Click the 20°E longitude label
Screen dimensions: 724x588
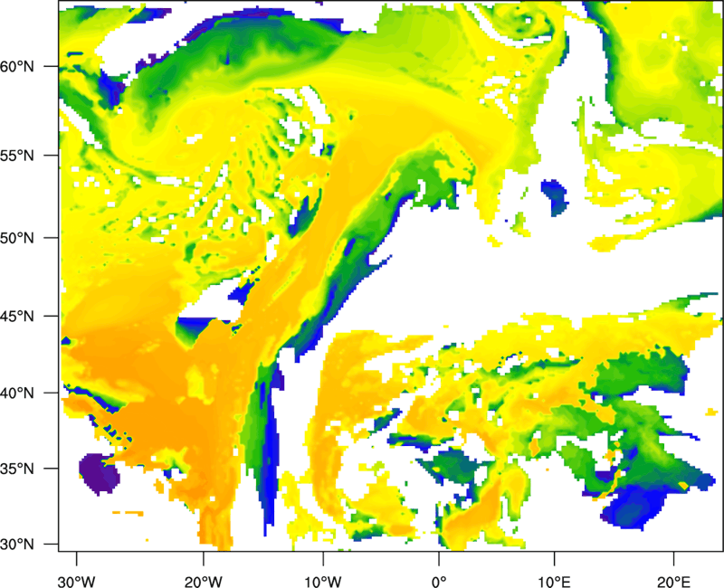(x=673, y=582)
